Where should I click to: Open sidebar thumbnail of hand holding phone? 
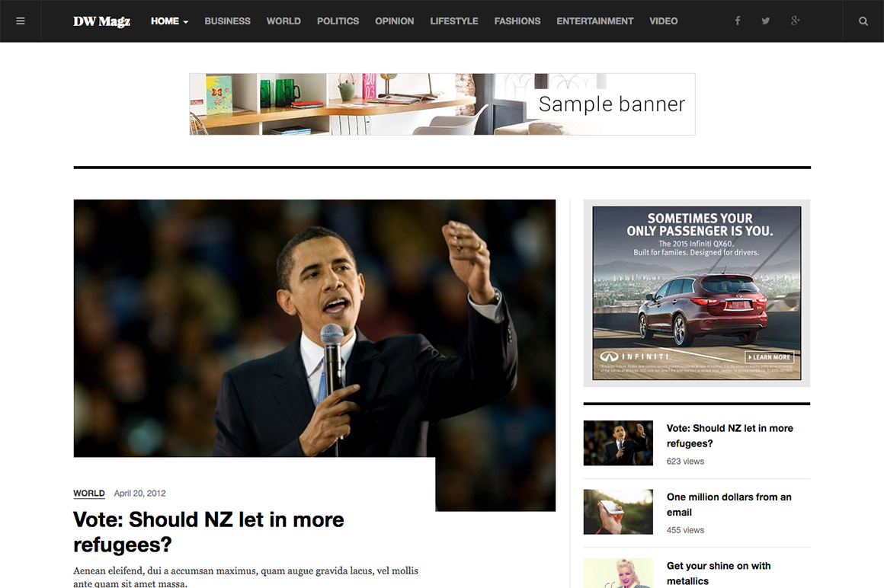click(619, 511)
